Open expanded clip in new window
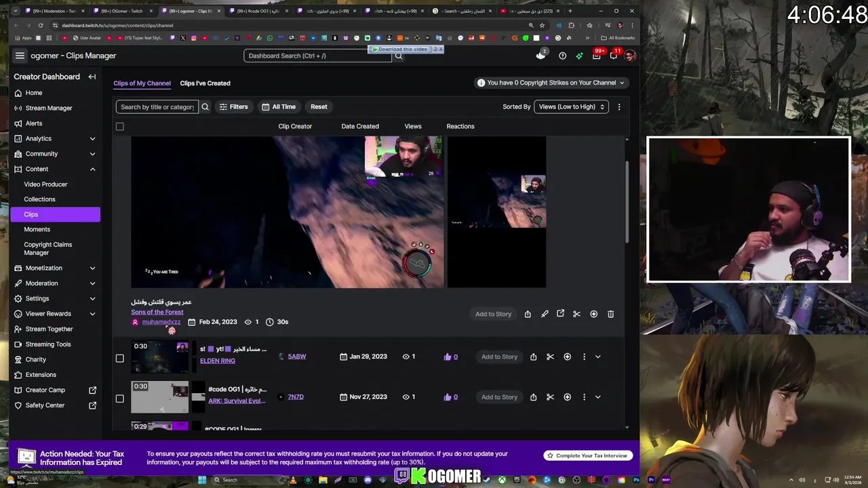The width and height of the screenshot is (868, 488). 560,314
